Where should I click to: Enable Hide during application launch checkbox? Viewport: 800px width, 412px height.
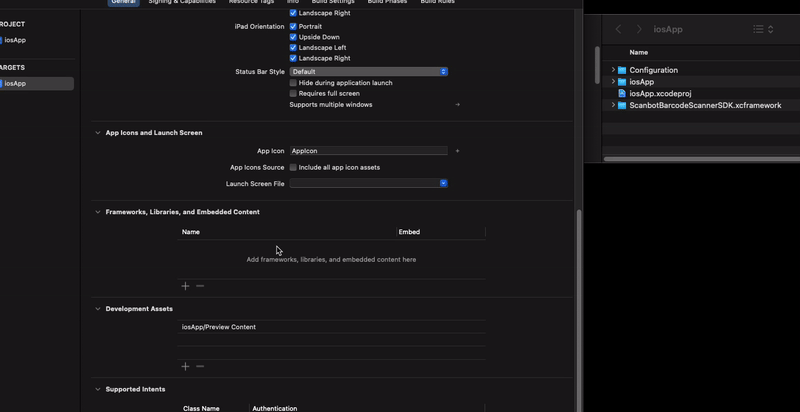pyautogui.click(x=293, y=83)
